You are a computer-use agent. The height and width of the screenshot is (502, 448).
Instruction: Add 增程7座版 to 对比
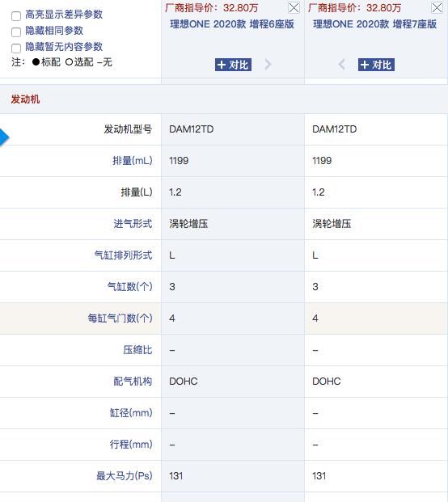(376, 65)
